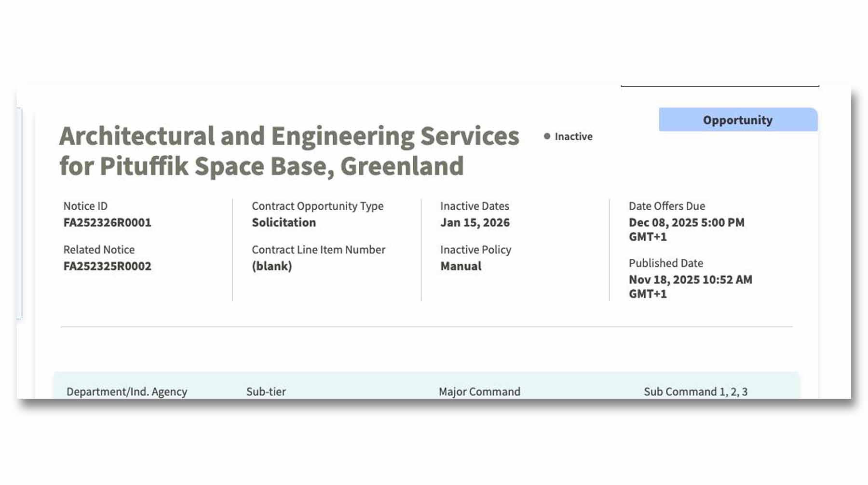Image resolution: width=868 pixels, height=485 pixels.
Task: Select the Notice ID value FA252326R0001
Action: (107, 223)
